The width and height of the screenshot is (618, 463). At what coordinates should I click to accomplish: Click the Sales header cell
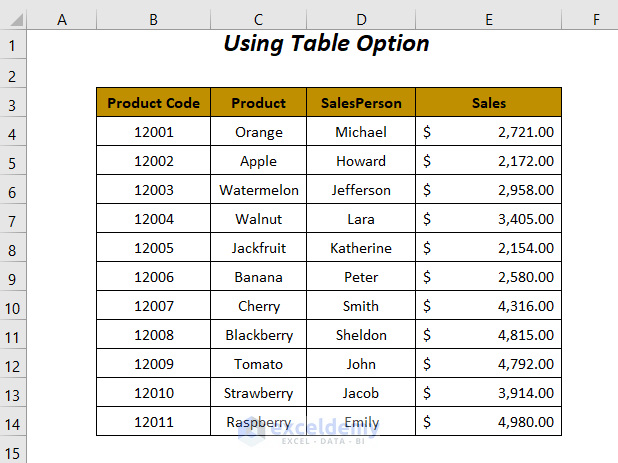[488, 103]
